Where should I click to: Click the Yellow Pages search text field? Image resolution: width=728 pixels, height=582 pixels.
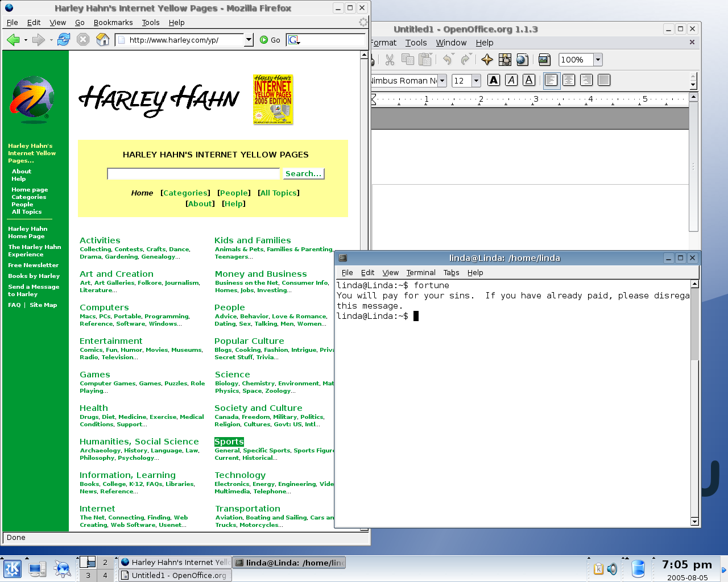[193, 173]
